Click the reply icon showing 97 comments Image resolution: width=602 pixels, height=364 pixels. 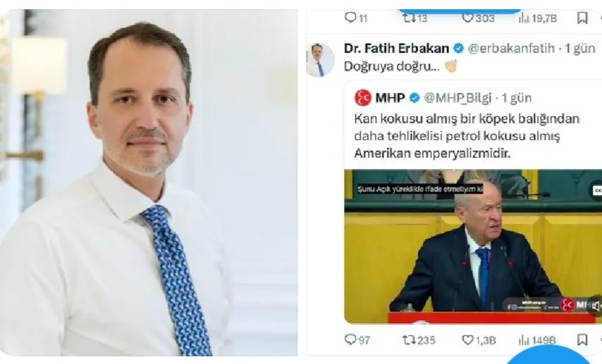coord(350,339)
